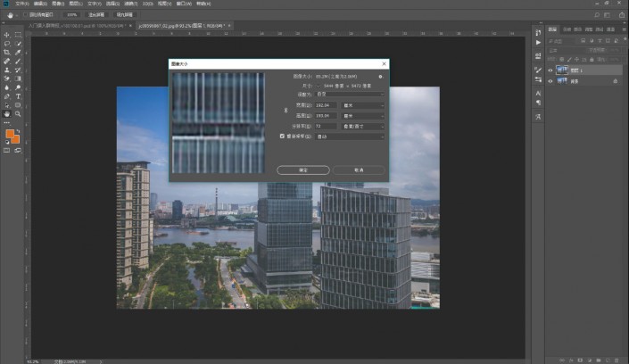Open the Image menu
This screenshot has height=364, width=629.
(58, 4)
